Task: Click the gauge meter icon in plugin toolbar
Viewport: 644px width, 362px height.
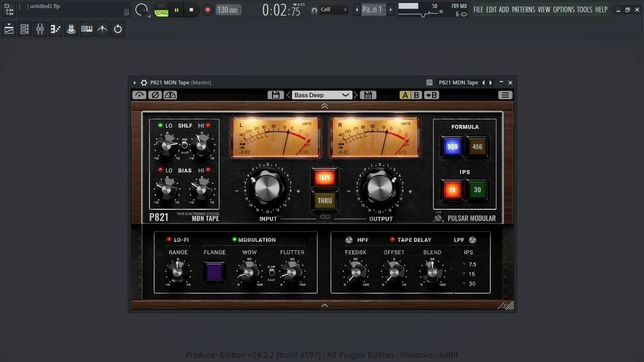Action: click(x=170, y=95)
